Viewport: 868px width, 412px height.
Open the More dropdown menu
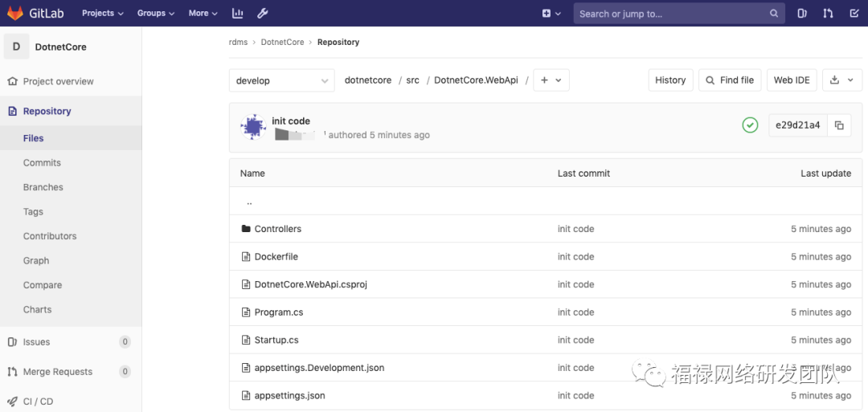tap(203, 14)
